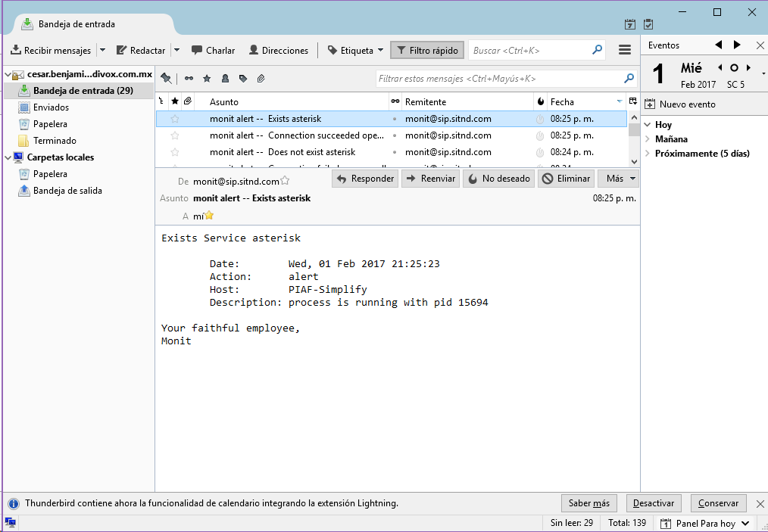Sort messages by Remitente column
This screenshot has height=532, width=768.
[467, 102]
